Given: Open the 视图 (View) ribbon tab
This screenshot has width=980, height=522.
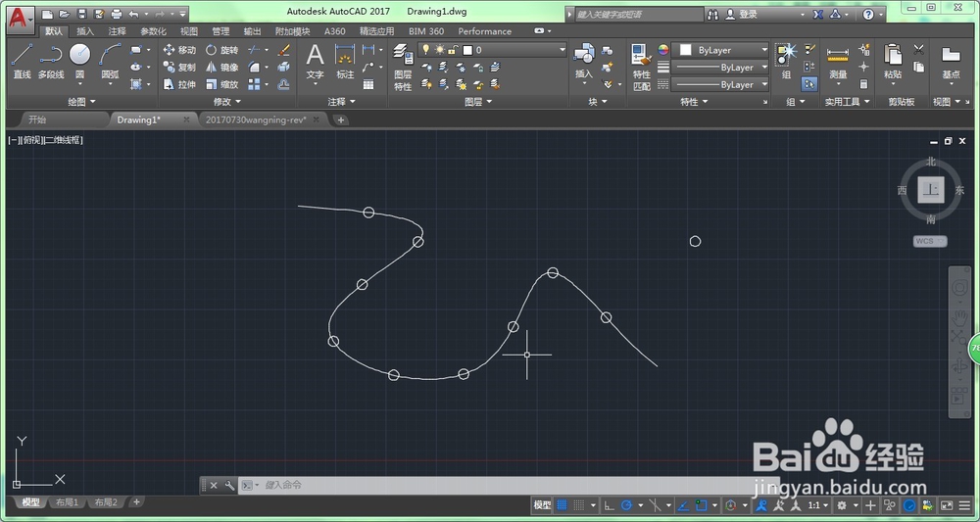Looking at the screenshot, I should pos(189,31).
